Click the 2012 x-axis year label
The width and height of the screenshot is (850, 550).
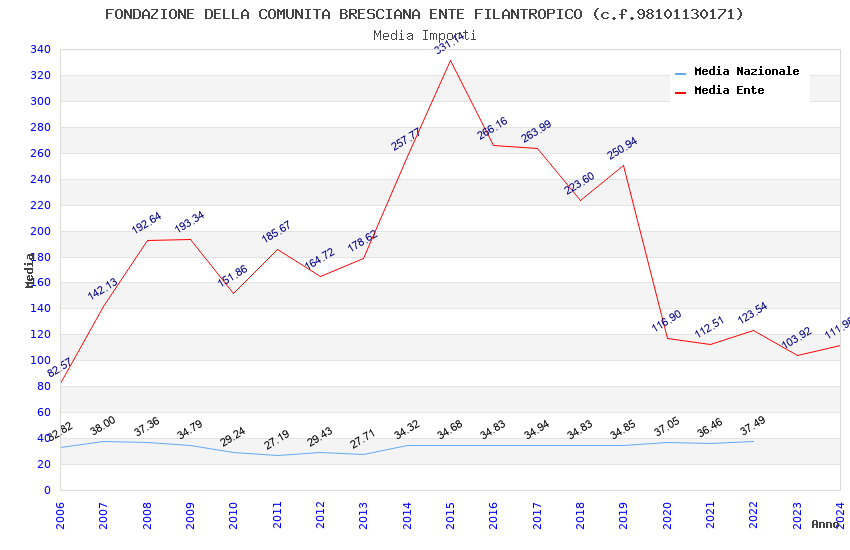320,515
